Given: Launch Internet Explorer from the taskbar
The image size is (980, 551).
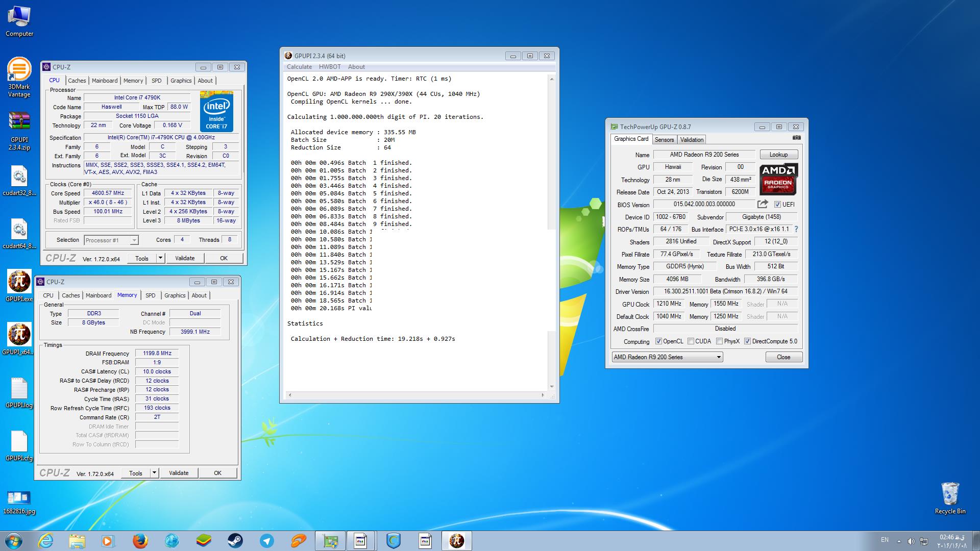Looking at the screenshot, I should tap(45, 541).
